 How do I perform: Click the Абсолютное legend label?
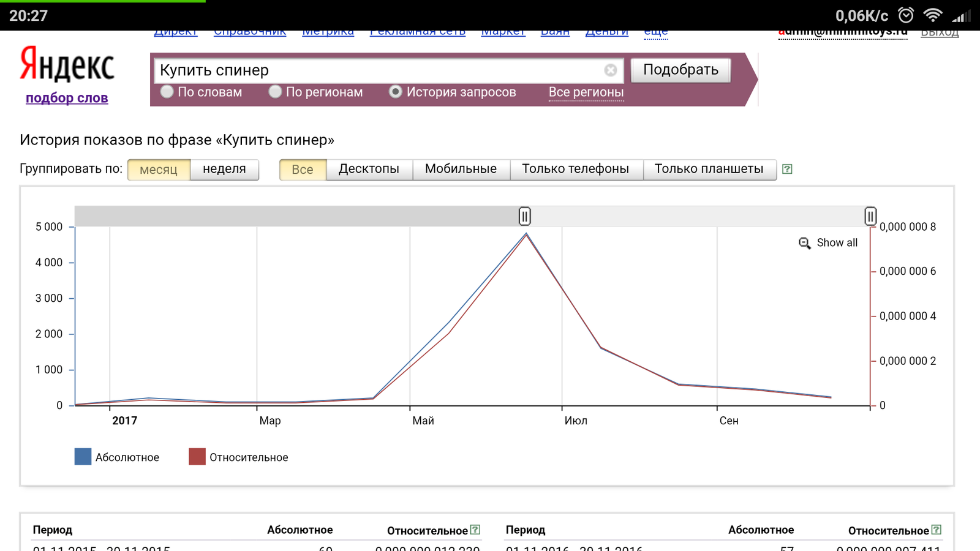pos(127,457)
